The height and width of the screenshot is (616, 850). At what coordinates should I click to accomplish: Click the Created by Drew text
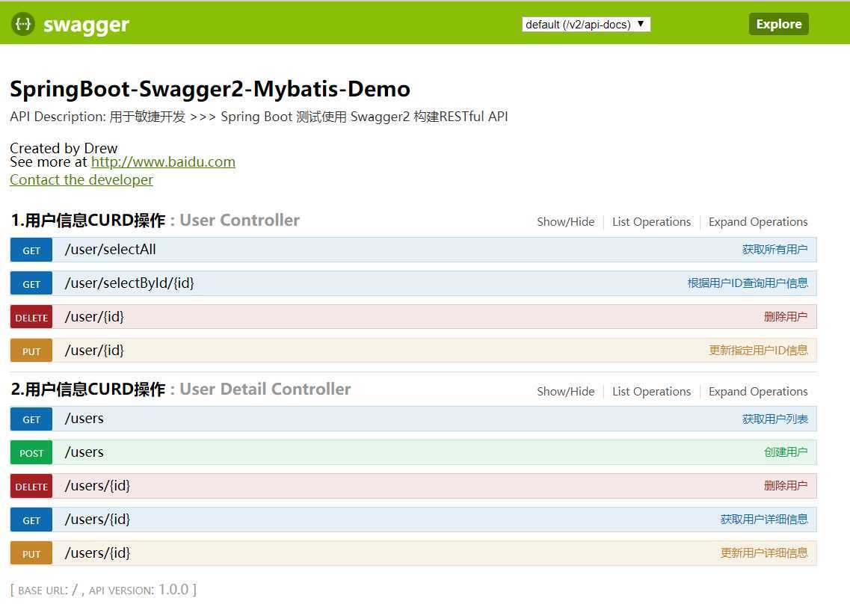coord(64,148)
